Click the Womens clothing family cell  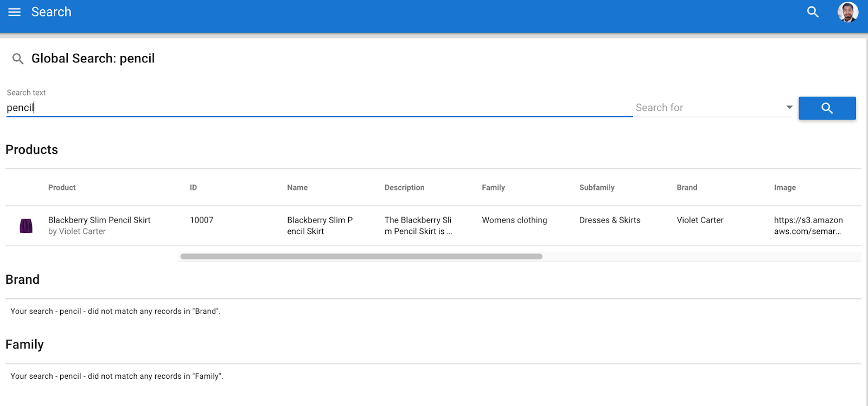point(514,220)
